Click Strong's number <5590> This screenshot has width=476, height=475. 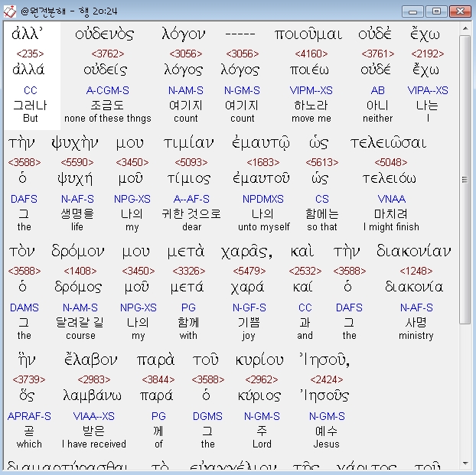tap(77, 162)
